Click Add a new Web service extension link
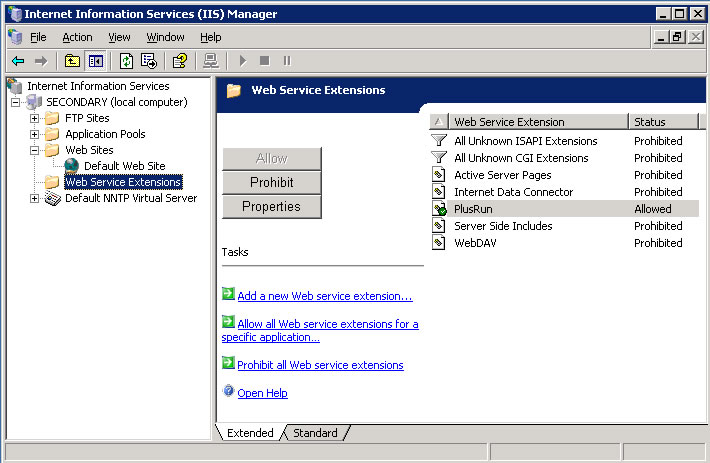 pos(324,296)
